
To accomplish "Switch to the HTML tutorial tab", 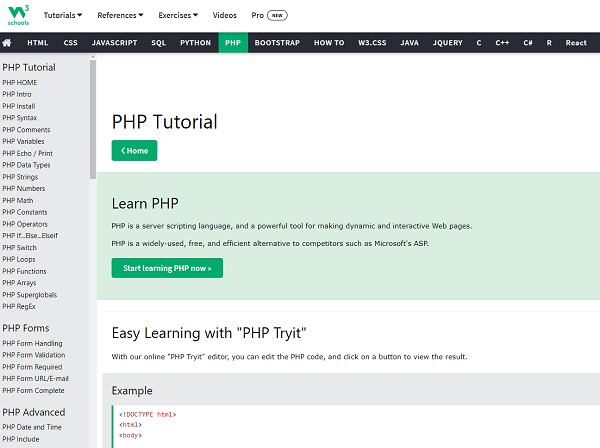I will 38,43.
